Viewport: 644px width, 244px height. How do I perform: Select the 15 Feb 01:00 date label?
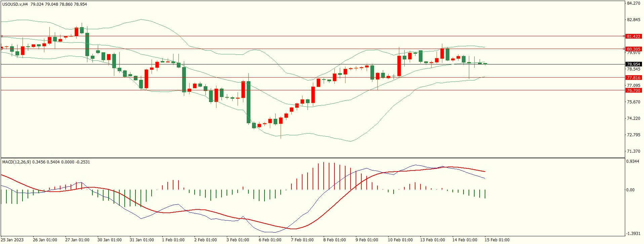[x=497, y=240]
